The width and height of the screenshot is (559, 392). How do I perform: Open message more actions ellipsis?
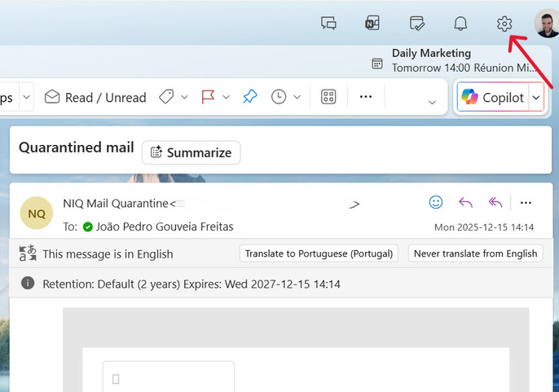pos(526,203)
